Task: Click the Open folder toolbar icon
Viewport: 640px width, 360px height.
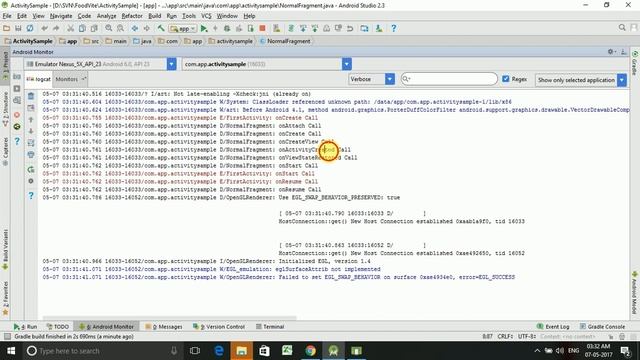Action: click(6, 28)
